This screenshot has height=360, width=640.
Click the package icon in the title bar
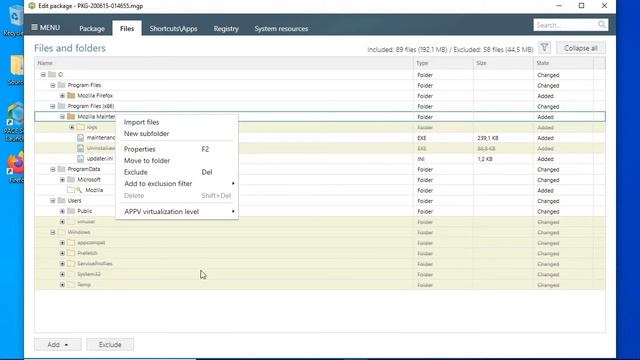[x=32, y=6]
